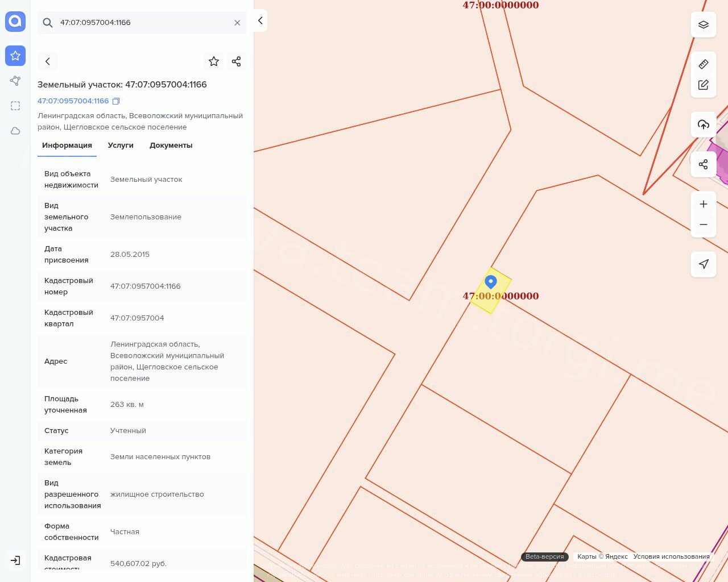Open favorites in the left sidebar

(x=15, y=56)
